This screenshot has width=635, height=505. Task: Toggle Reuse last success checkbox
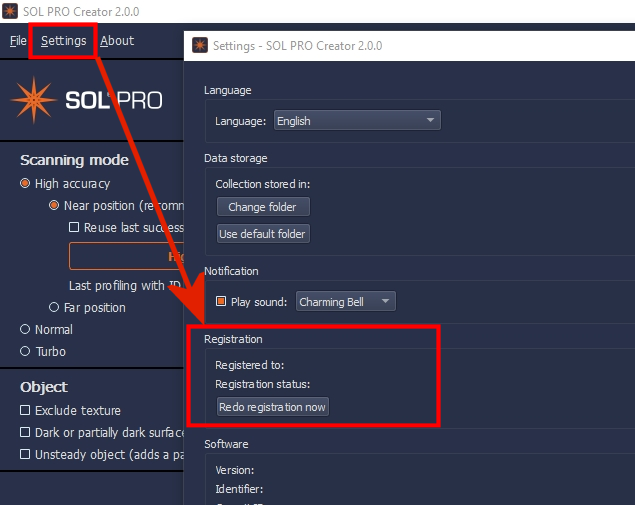coord(74,227)
